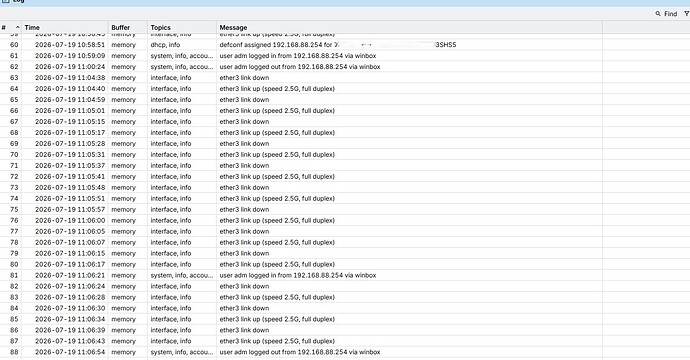Screen dimensions: 690x360
Task: Click timestamp 2026-07-19 11:06:00
Action: tap(70, 220)
